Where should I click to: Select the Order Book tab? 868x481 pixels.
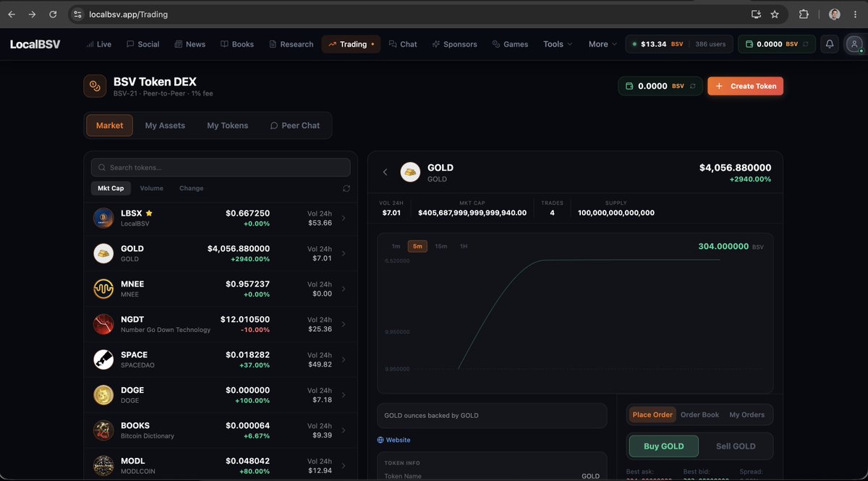pyautogui.click(x=699, y=414)
